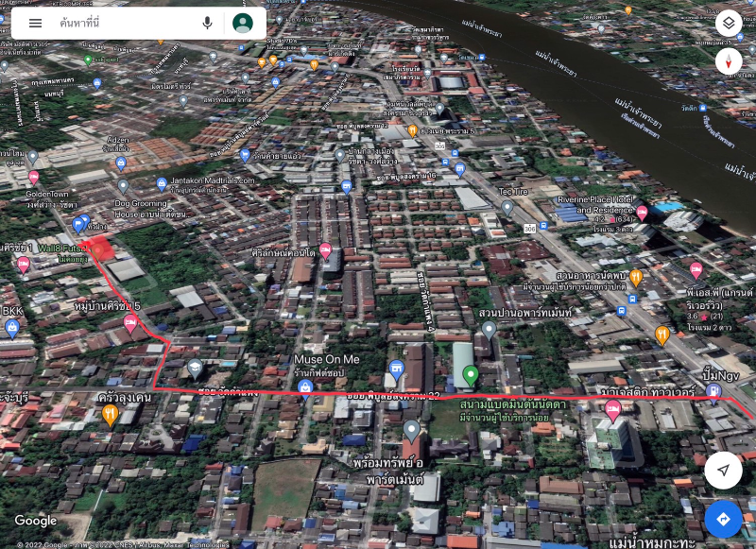Tap the ครัวลุงเคน restaurant marker

click(111, 414)
